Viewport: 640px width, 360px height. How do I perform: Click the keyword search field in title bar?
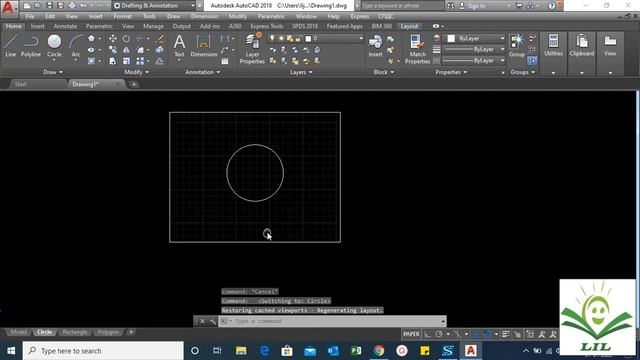(x=402, y=6)
